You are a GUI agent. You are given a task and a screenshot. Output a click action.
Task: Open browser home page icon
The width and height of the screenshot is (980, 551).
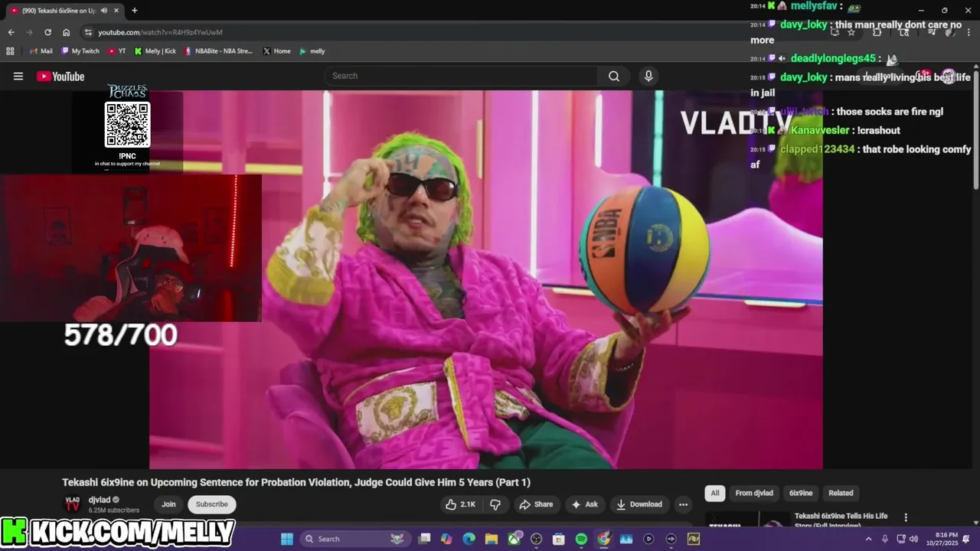click(67, 32)
